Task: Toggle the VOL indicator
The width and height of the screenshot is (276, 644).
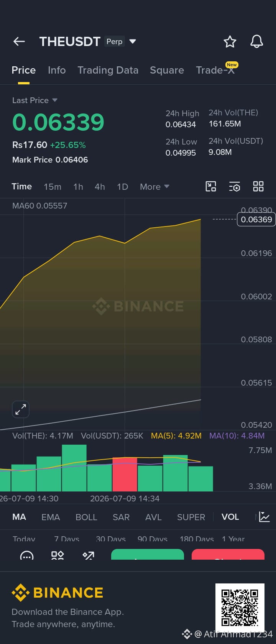Action: [x=230, y=517]
